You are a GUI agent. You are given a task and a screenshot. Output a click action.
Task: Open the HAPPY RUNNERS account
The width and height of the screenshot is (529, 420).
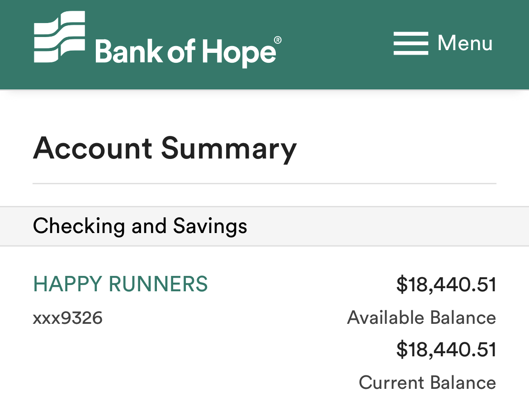tap(120, 284)
